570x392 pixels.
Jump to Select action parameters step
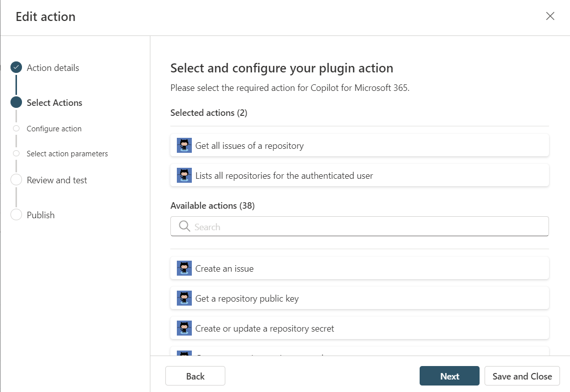point(67,154)
